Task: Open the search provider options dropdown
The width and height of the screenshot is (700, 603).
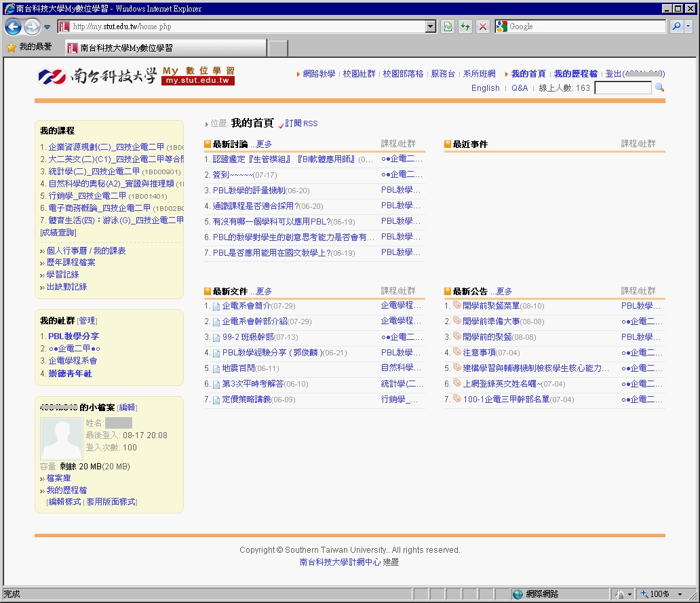Action: (x=688, y=26)
